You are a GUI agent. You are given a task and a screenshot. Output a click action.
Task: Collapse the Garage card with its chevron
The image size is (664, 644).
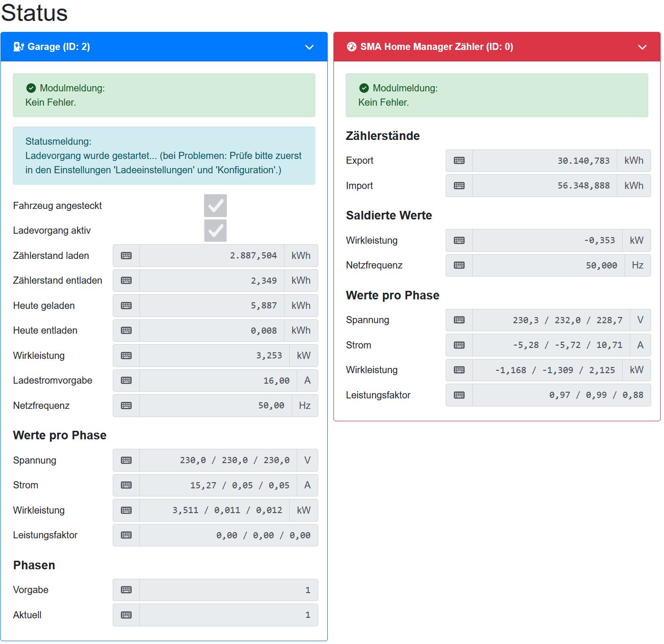(309, 47)
